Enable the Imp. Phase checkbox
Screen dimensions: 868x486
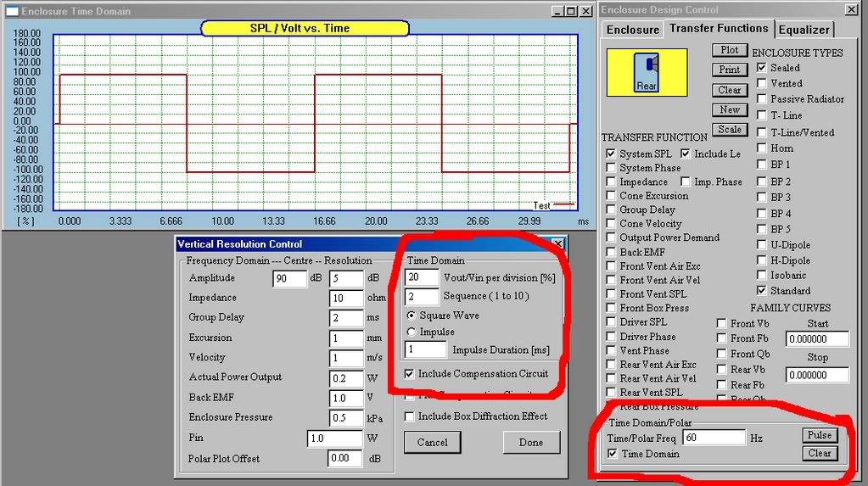coord(686,182)
